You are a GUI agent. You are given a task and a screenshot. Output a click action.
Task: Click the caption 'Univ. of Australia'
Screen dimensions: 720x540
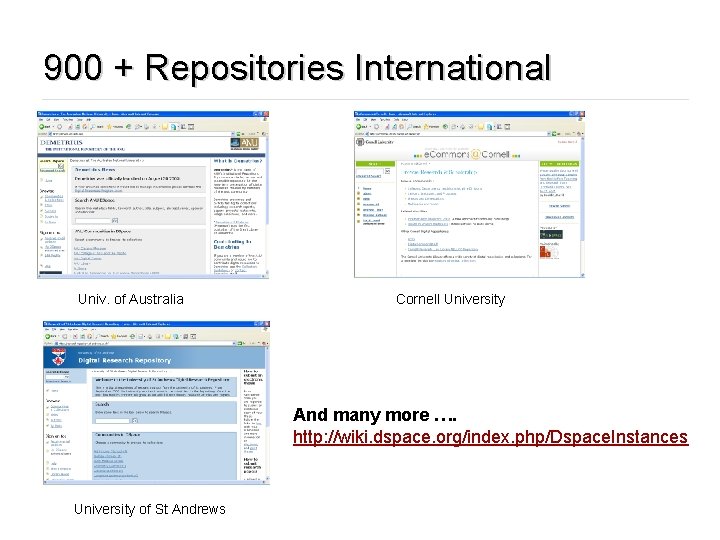pyautogui.click(x=131, y=299)
